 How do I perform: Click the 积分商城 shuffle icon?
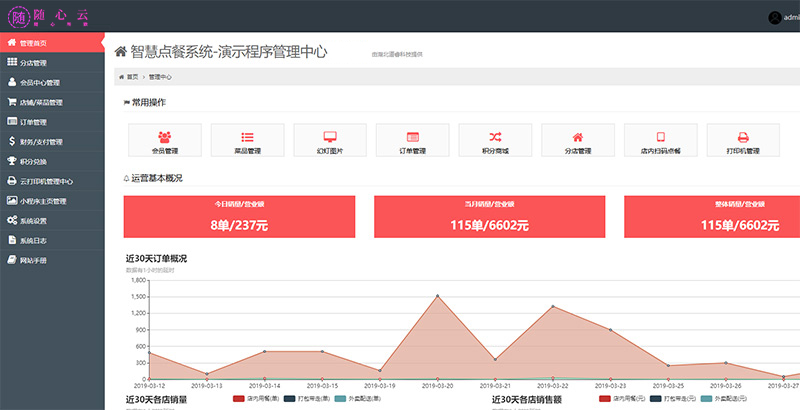click(495, 137)
